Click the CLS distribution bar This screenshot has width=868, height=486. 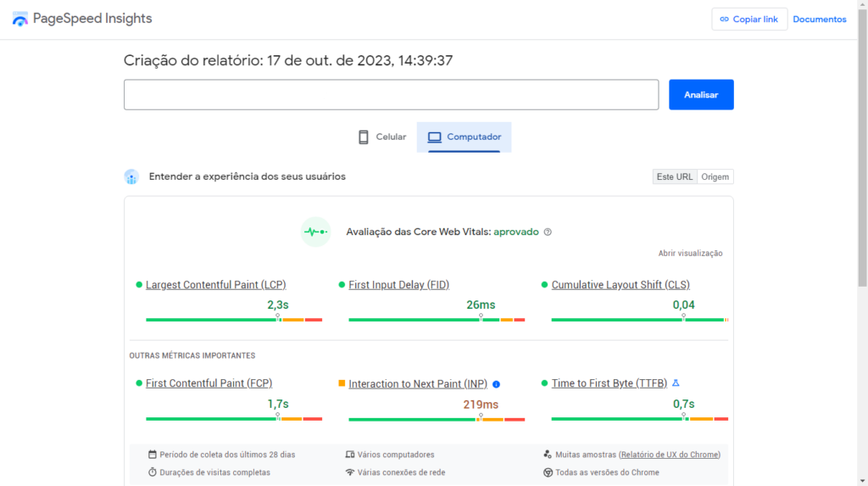(639, 320)
